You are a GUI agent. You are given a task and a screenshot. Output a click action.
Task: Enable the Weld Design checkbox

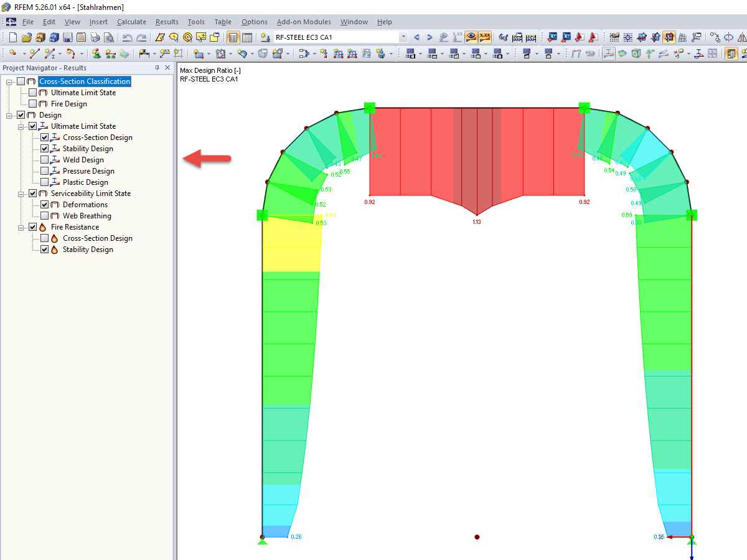pos(45,160)
